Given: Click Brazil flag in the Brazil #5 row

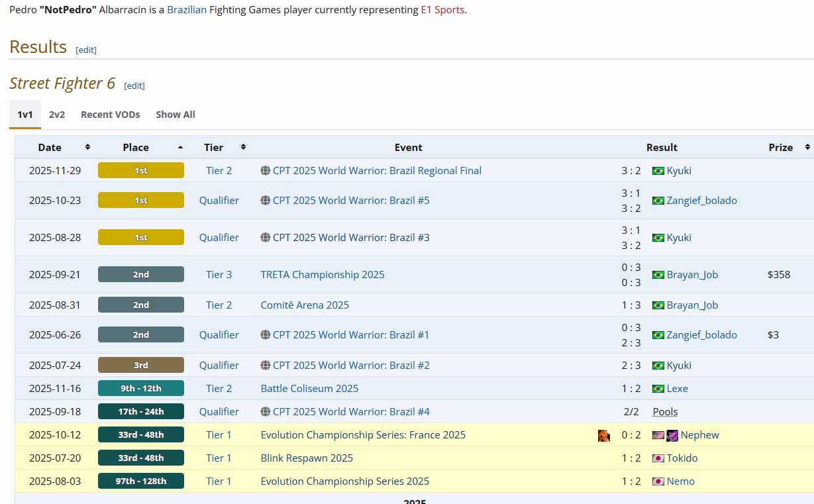Looking at the screenshot, I should 658,201.
